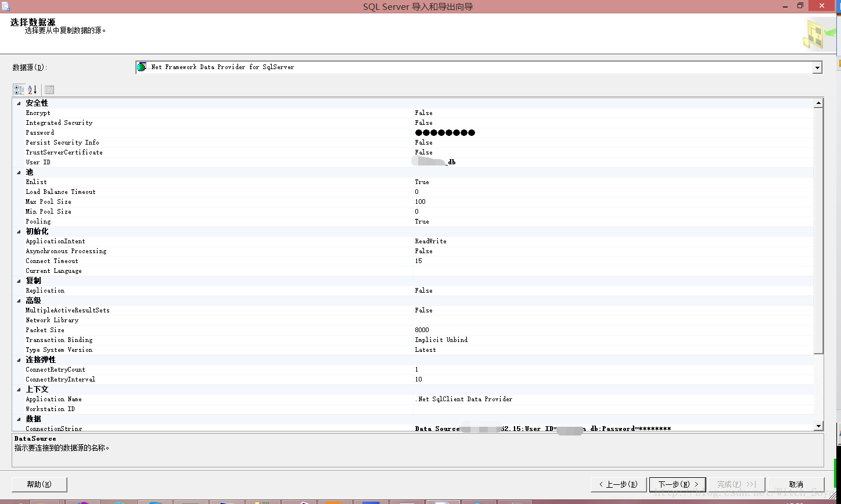Screen dimensions: 841x504
Task: Proceed with 下一步(N) button
Action: pyautogui.click(x=677, y=484)
